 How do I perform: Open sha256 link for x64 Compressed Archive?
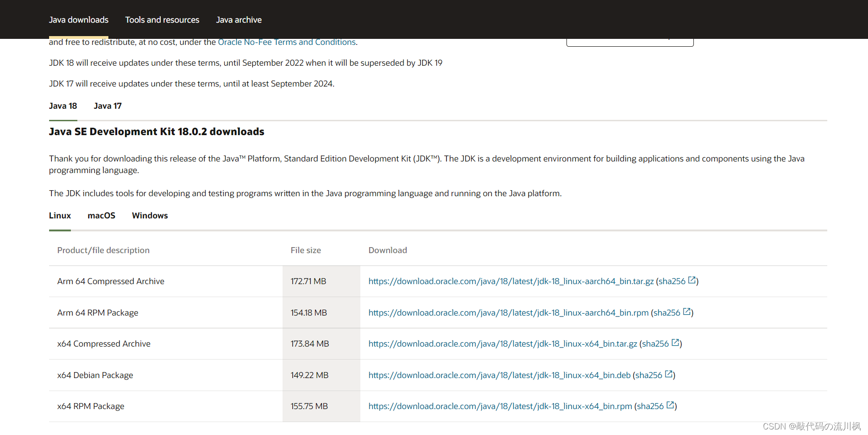655,344
